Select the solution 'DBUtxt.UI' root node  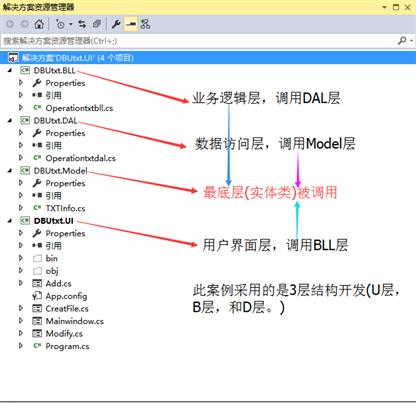click(x=78, y=58)
